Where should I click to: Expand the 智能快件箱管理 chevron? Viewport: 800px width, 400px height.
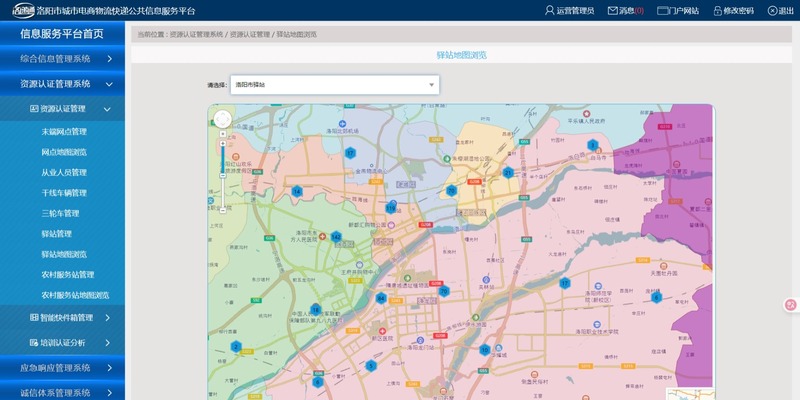[108, 318]
